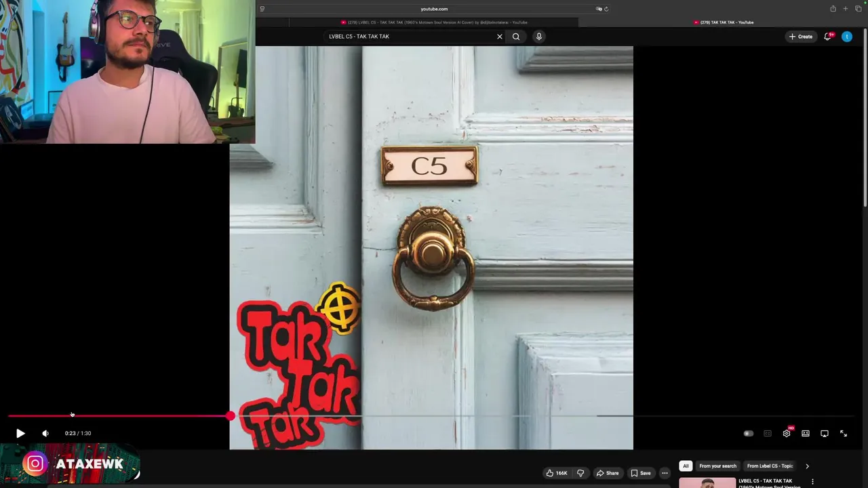Switch to the TAK TAK TAK - YouTube browser tab
The width and height of the screenshot is (868, 488).
coord(723,22)
